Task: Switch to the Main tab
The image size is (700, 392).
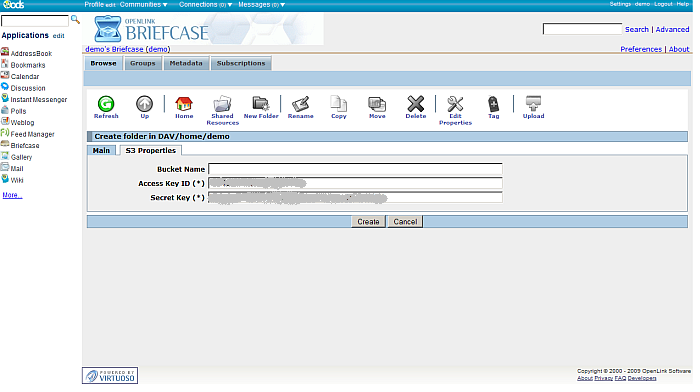Action: tap(101, 150)
